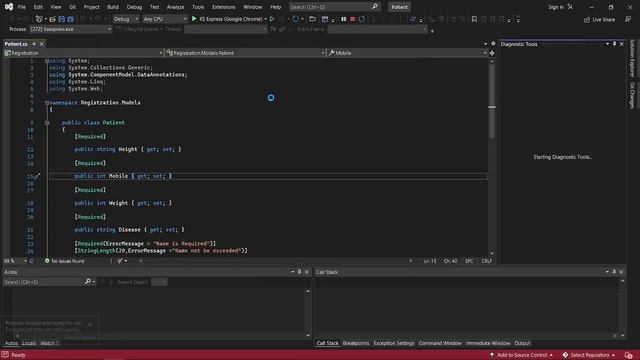Open the File menu
Screen dimensions: 640x360
coord(22,7)
